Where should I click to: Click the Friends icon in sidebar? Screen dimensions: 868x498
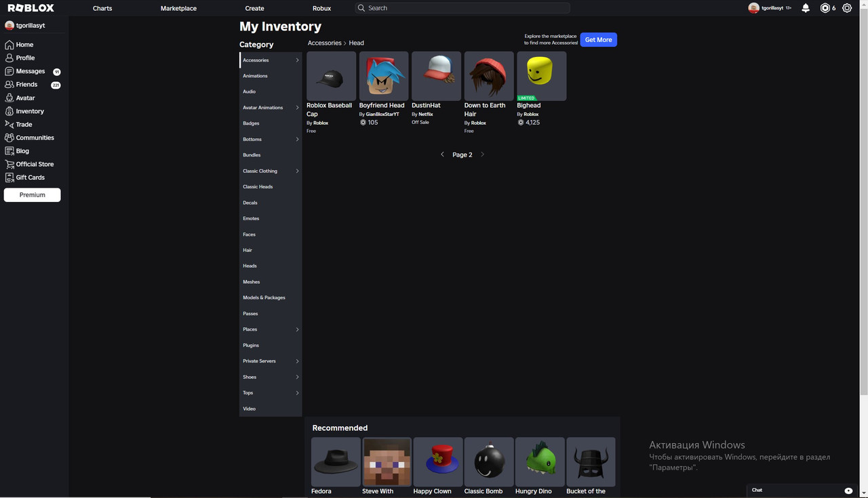(x=9, y=85)
